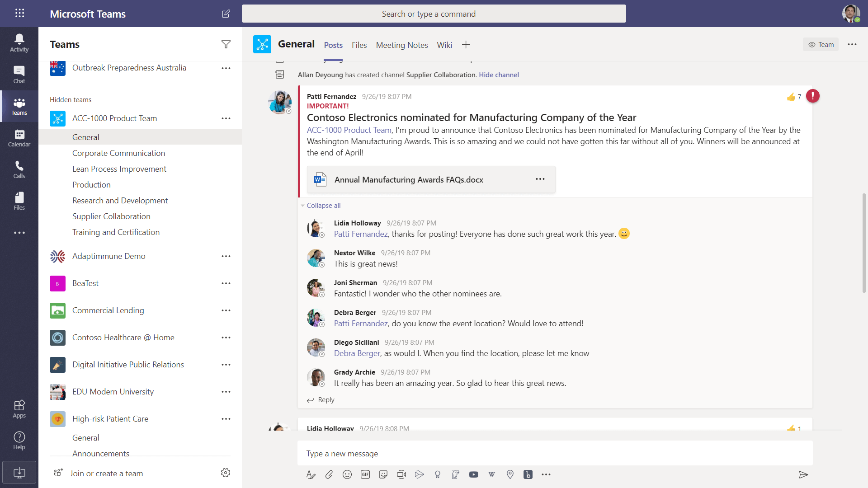Click the ACC-1000 Product Team mention
This screenshot has width=868, height=488.
(349, 130)
